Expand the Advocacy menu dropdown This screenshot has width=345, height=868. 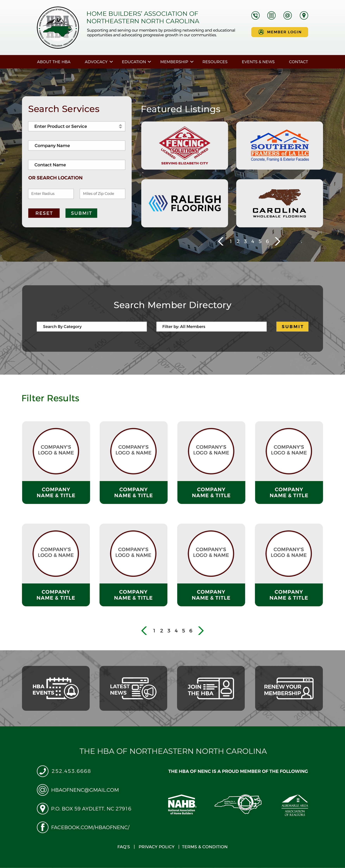(99, 62)
